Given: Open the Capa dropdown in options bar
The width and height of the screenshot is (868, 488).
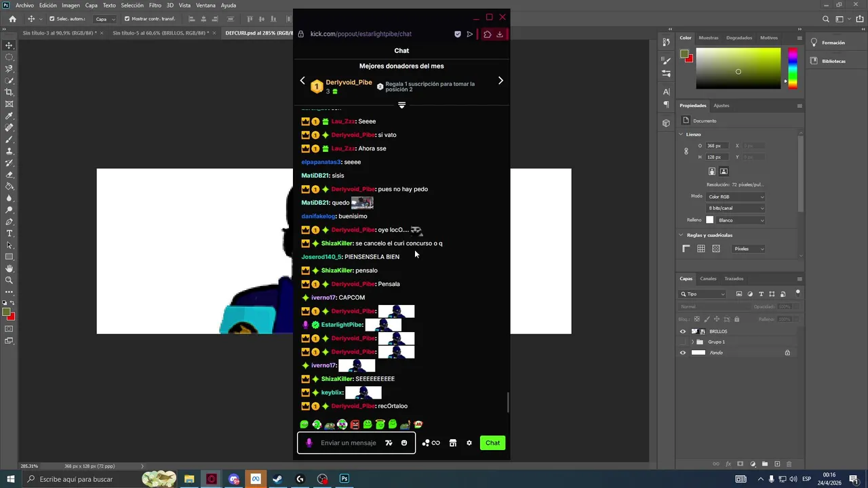Looking at the screenshot, I should (x=104, y=19).
